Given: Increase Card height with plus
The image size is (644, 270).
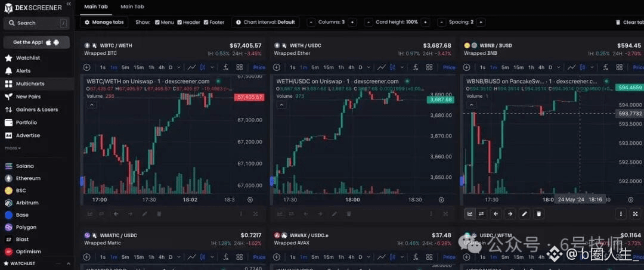Looking at the screenshot, I should tap(425, 22).
